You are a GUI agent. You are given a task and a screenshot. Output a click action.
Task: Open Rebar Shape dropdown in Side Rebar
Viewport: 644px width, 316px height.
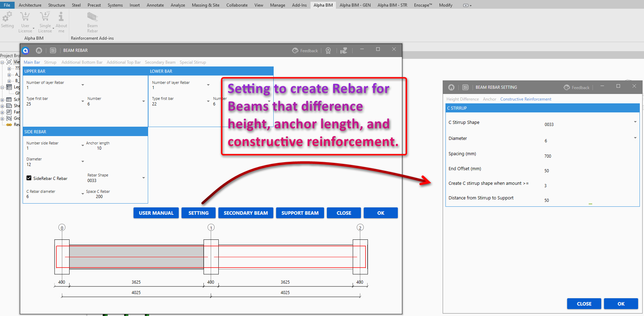[x=144, y=178]
